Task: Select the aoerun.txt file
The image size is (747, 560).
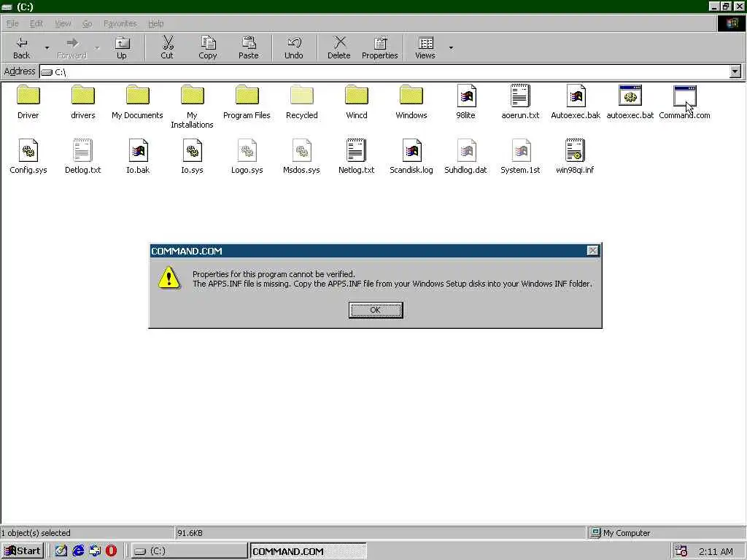Action: (520, 102)
